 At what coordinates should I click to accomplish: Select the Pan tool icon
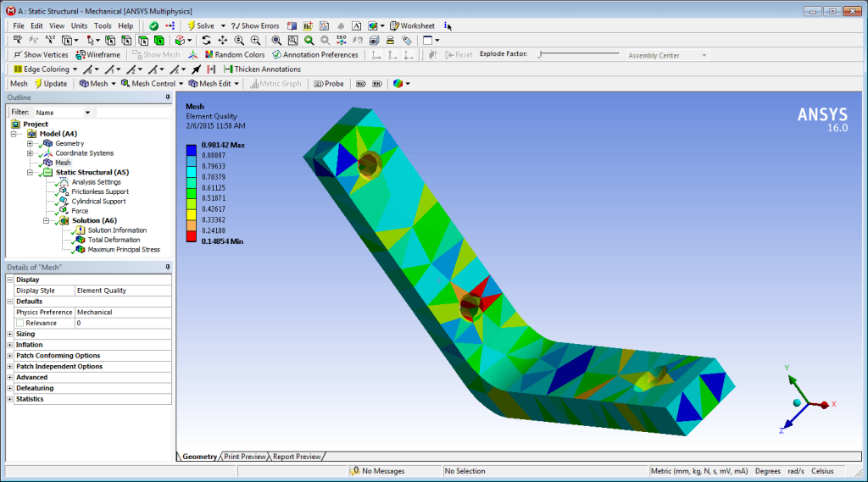(223, 41)
